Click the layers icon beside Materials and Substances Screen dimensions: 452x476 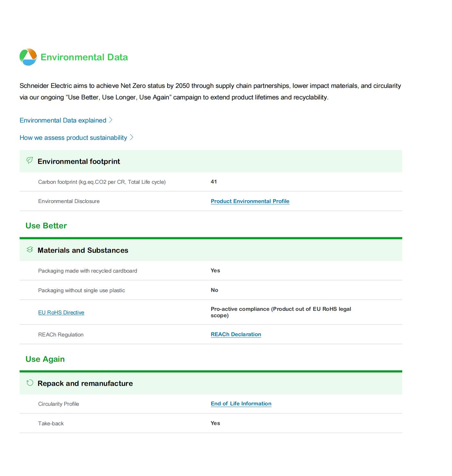[x=30, y=250]
